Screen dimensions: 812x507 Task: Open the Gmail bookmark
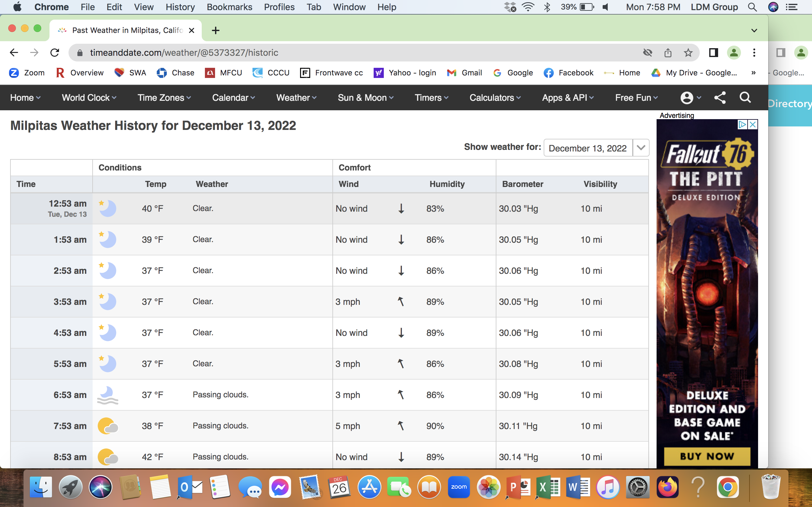(x=465, y=73)
